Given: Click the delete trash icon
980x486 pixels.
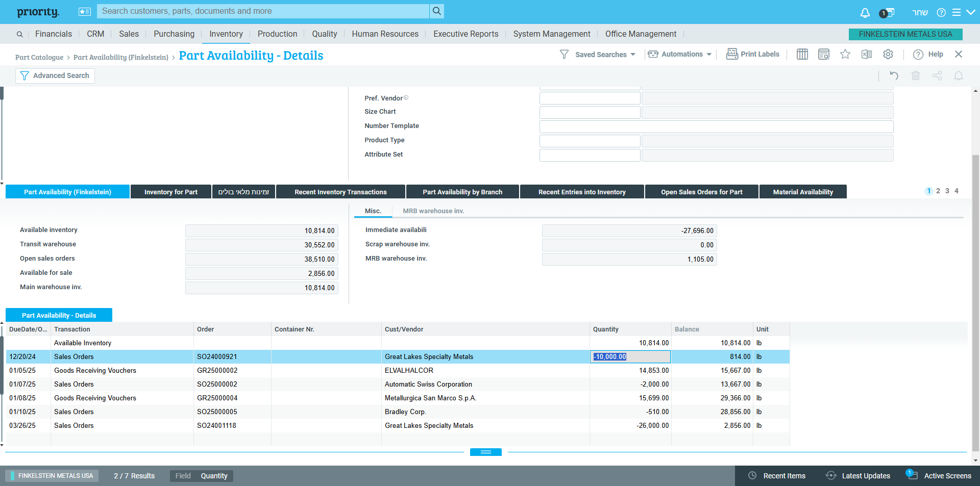Looking at the screenshot, I should [916, 75].
